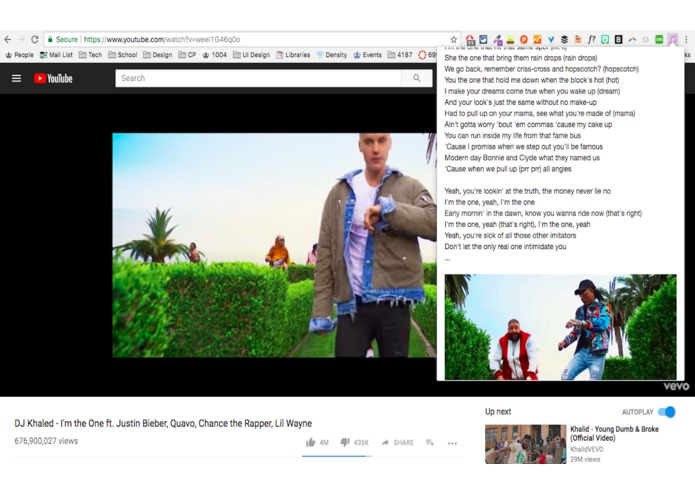Open the Chrome three-dot menu
695x494 pixels.
tap(686, 39)
